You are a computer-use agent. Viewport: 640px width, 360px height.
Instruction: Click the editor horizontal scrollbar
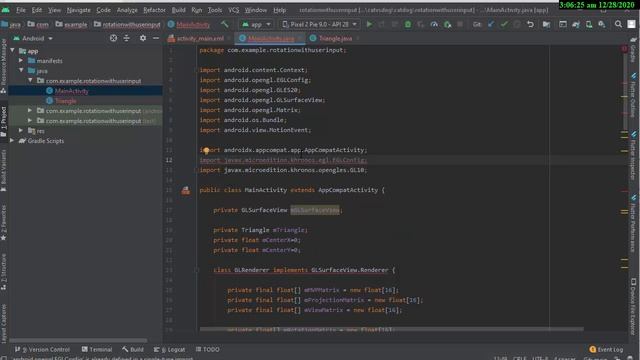391,329
